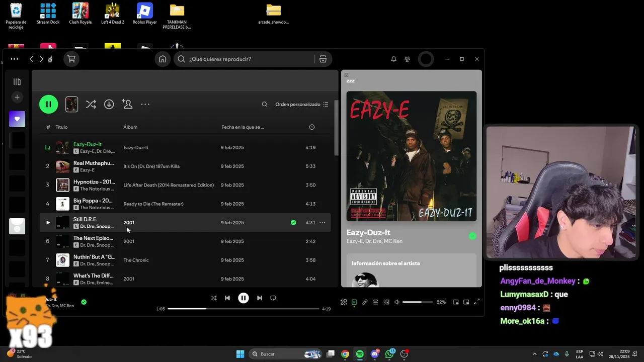Toggle Now Playing view icon
This screenshot has width=644, height=362.
pyautogui.click(x=354, y=302)
